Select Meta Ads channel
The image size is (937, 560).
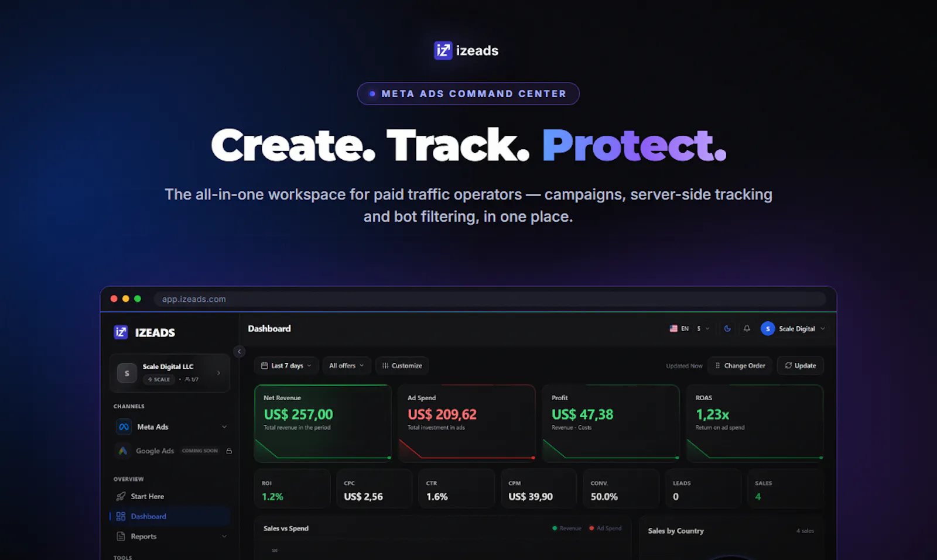169,427
